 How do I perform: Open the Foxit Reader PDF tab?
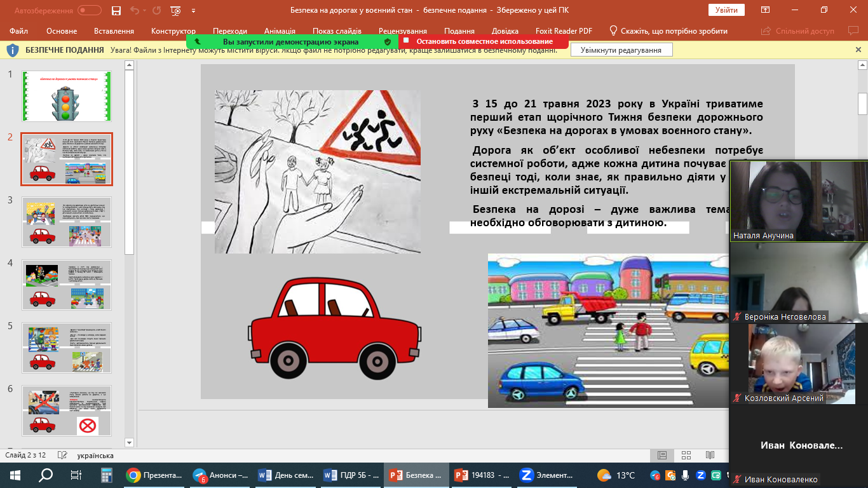(562, 31)
